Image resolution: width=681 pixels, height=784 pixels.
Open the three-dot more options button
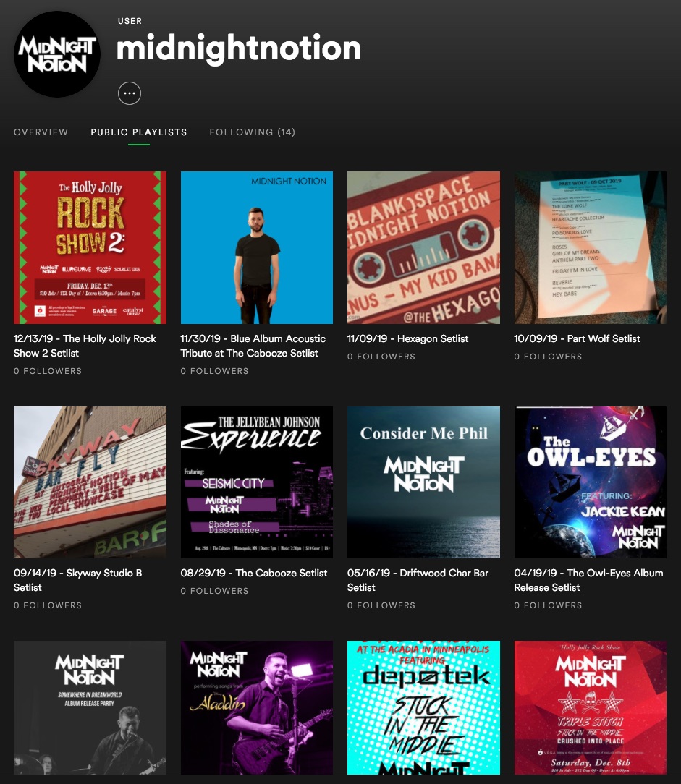tap(129, 93)
